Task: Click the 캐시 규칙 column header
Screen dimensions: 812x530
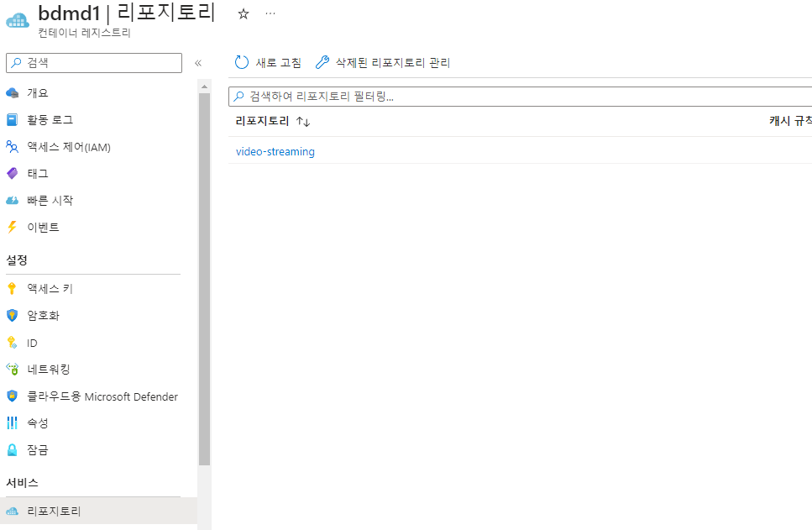Action: coord(790,121)
